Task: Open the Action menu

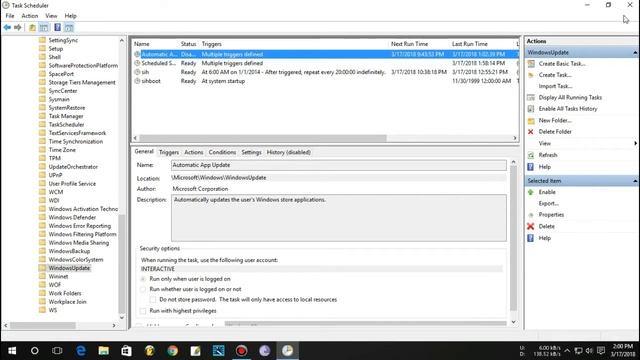Action: [x=30, y=16]
